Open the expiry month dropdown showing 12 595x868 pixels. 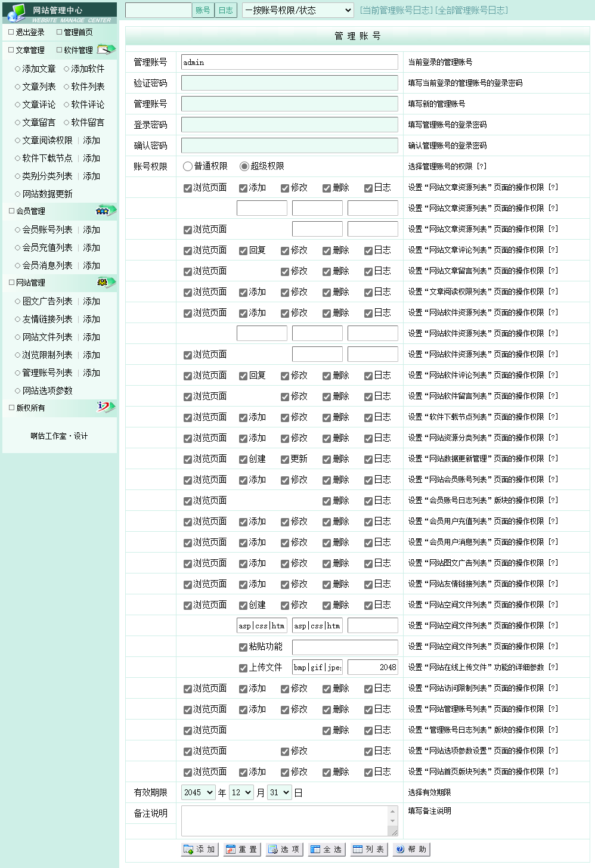coord(241,792)
